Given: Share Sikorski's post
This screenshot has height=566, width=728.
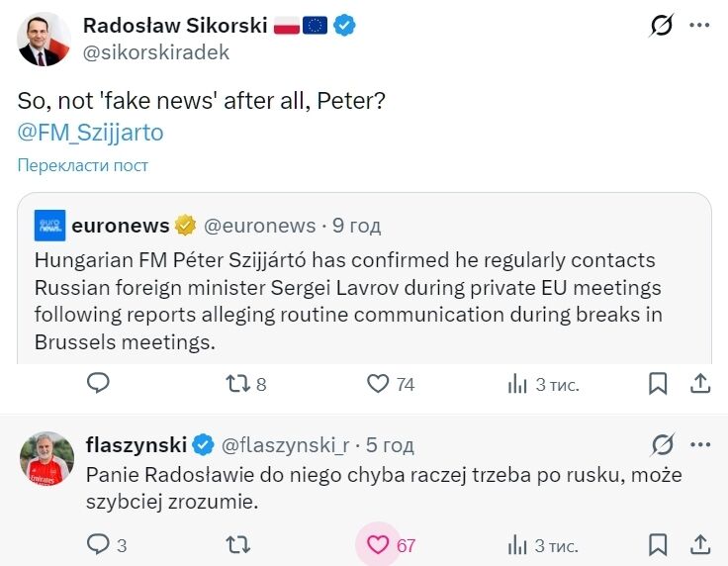Looking at the screenshot, I should (x=699, y=383).
